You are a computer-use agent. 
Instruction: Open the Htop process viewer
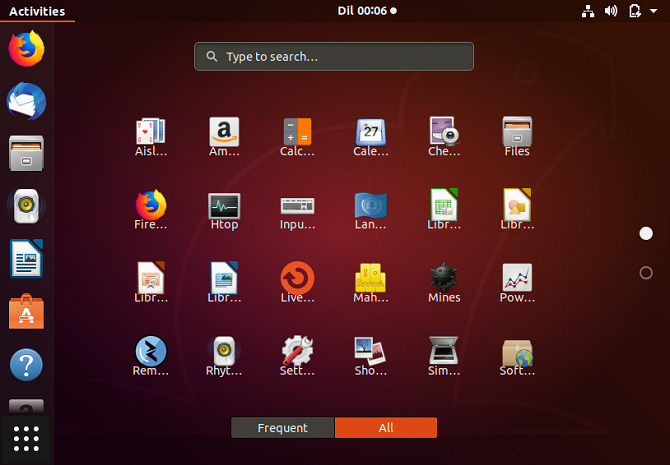click(224, 210)
